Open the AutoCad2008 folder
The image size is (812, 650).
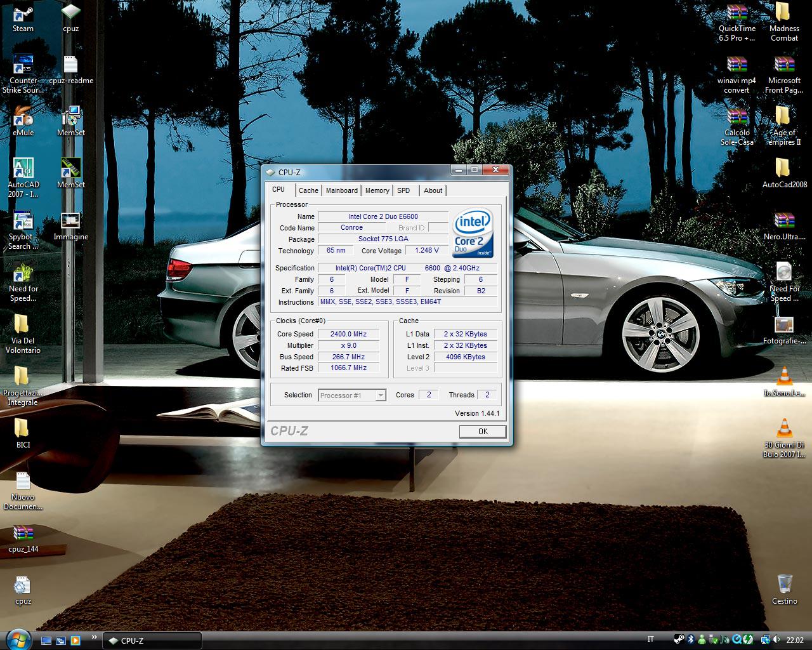[x=784, y=174]
